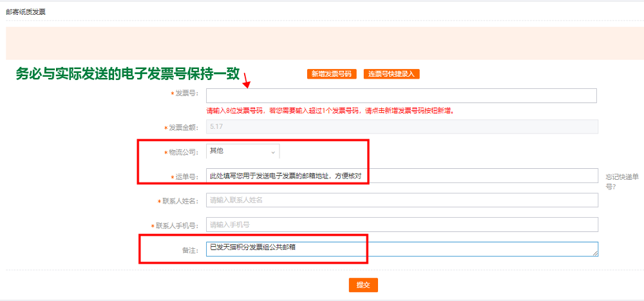
Task: Focus the 发票号 input field
Action: pos(401,95)
